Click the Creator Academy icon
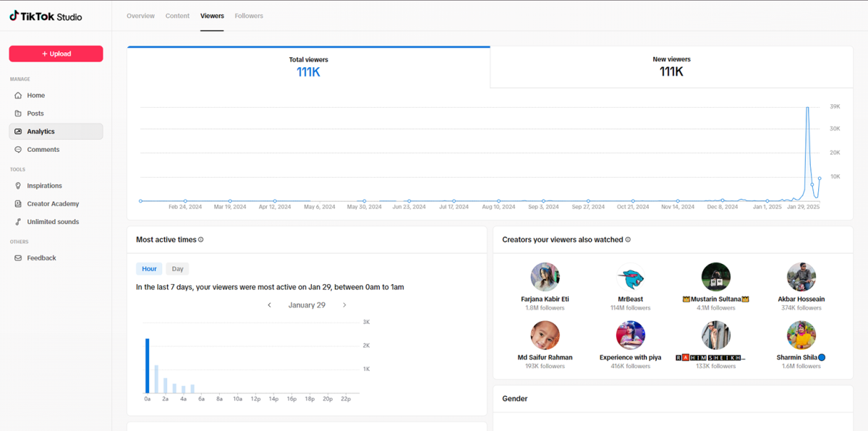868x431 pixels. (x=18, y=204)
